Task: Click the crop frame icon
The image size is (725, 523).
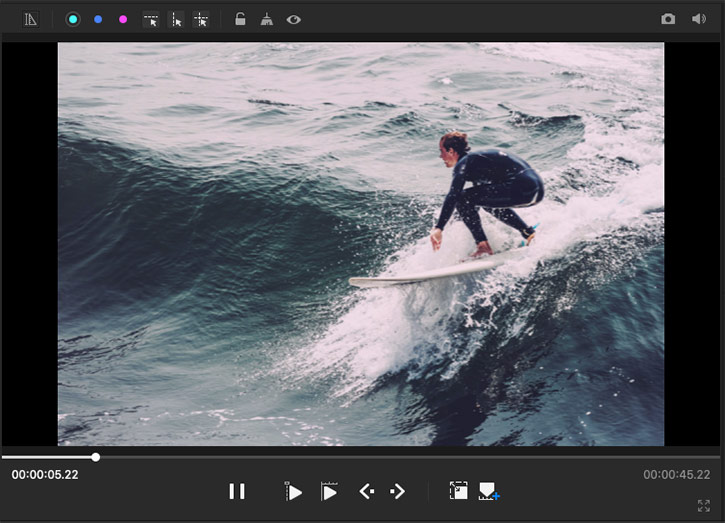Action: [458, 491]
